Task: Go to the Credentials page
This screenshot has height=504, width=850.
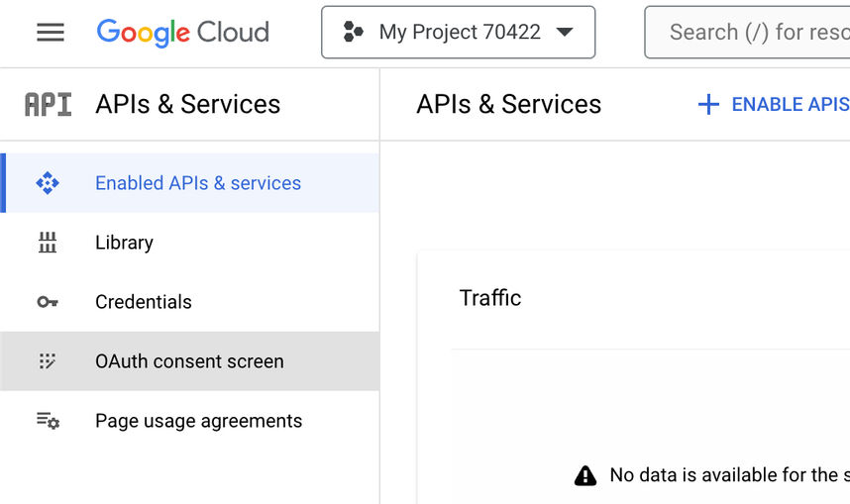Action: [x=190, y=302]
